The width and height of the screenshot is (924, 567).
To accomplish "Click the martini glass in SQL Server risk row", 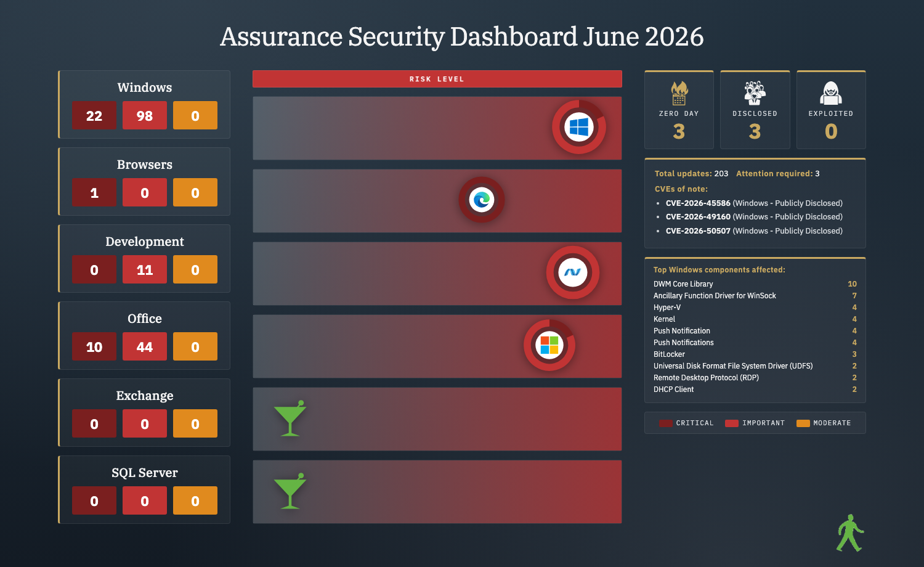I will [290, 491].
